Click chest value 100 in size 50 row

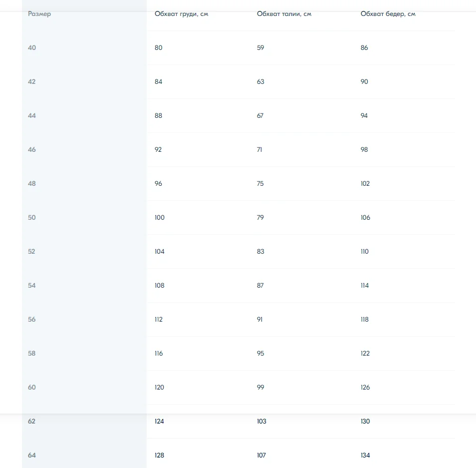160,218
